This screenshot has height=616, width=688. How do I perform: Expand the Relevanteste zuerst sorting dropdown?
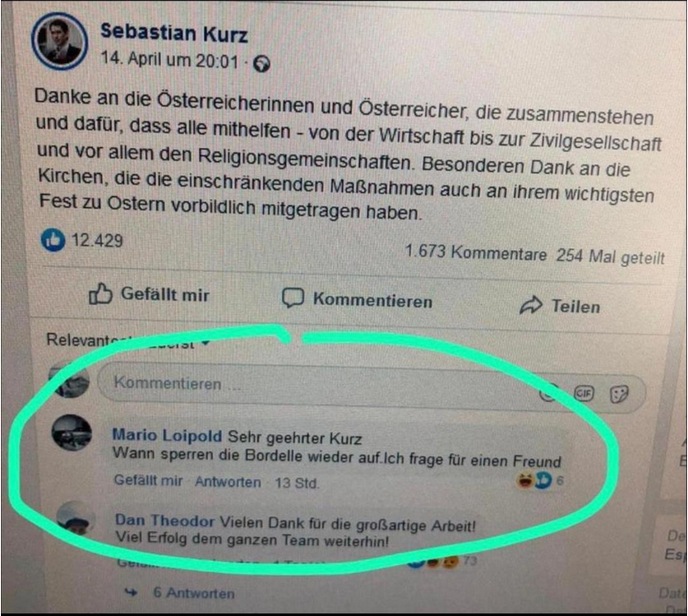(128, 341)
